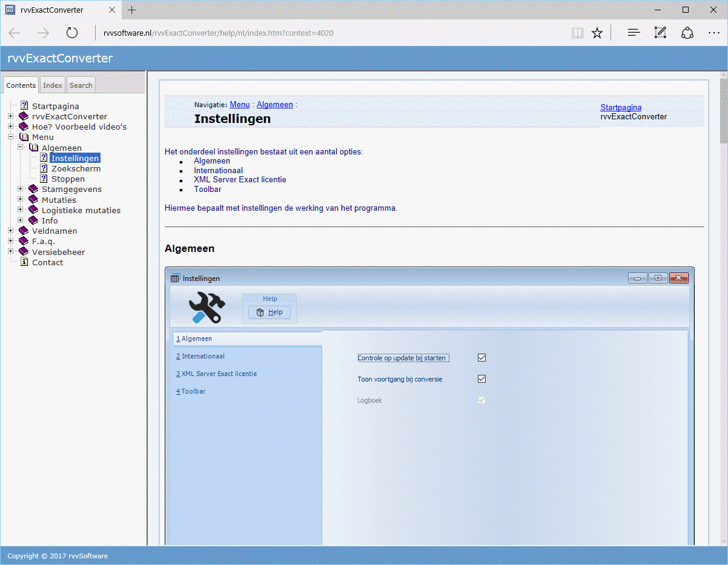This screenshot has width=728, height=565.
Task: Open the Startpagina link at top right
Action: (x=621, y=108)
